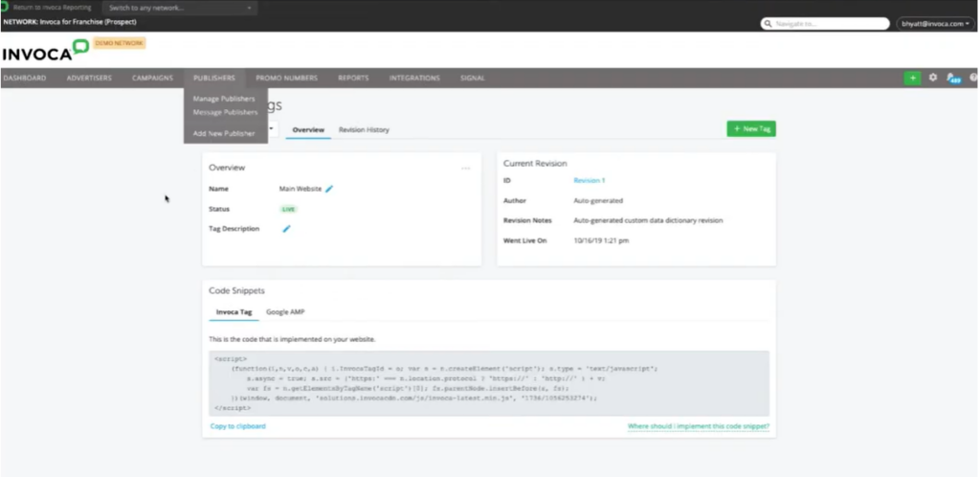
Task: Click the New Tag button
Action: pos(751,128)
